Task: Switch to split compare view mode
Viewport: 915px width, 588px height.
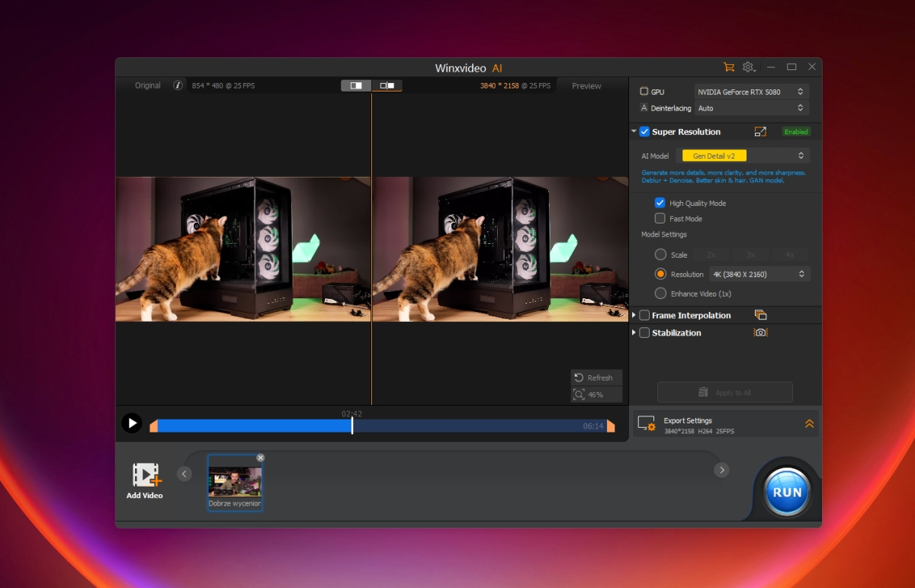Action: [356, 85]
